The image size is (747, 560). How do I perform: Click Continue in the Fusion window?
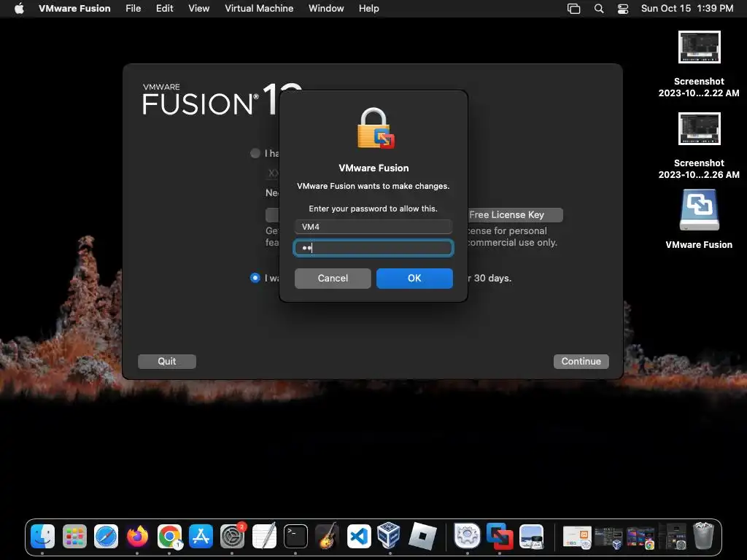point(581,361)
